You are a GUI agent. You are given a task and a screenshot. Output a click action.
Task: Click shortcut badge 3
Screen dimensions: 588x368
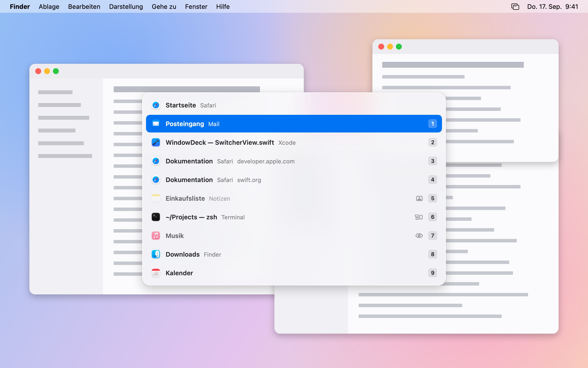pos(433,161)
